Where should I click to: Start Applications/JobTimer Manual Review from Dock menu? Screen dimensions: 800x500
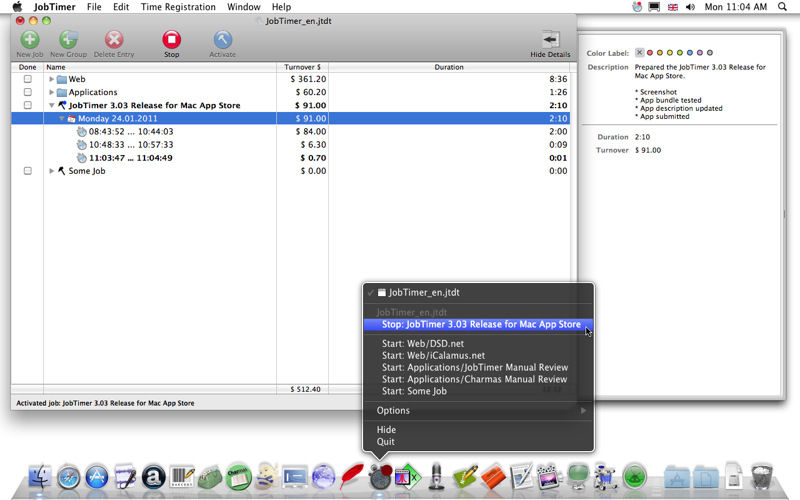coord(479,367)
